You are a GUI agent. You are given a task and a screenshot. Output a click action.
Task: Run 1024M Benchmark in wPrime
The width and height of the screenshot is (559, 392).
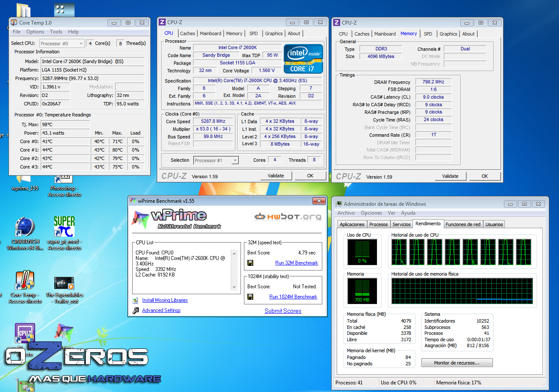293,297
